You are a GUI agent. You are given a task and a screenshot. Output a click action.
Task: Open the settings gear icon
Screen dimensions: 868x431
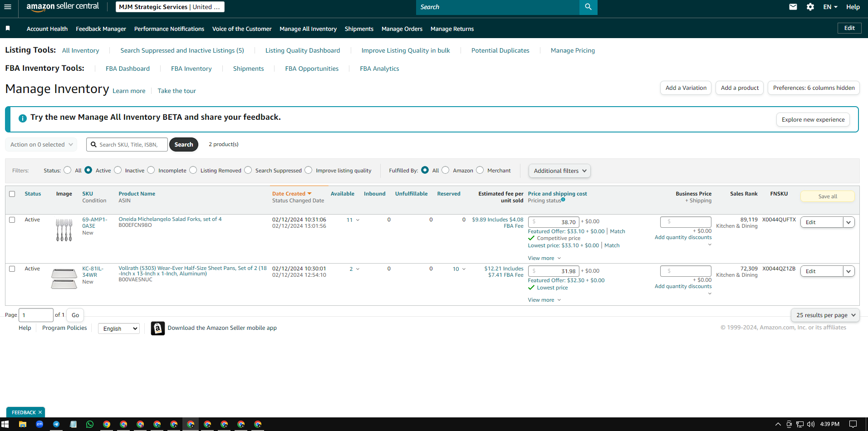pos(810,7)
